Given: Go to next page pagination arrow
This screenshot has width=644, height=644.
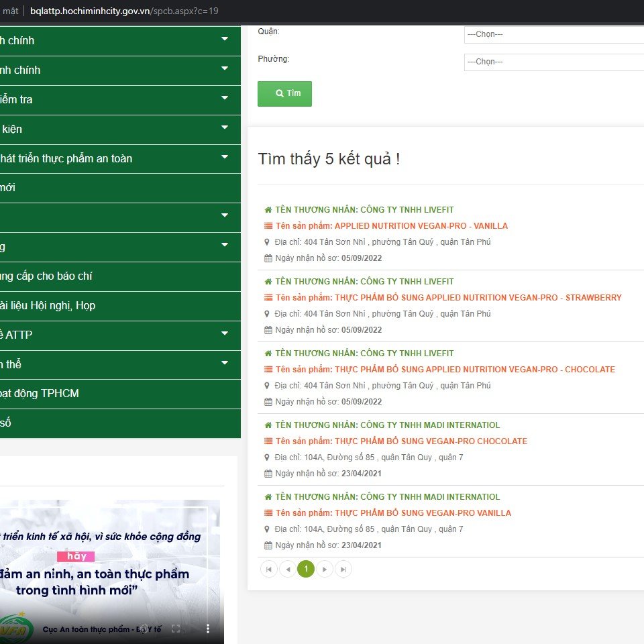Looking at the screenshot, I should (x=325, y=570).
